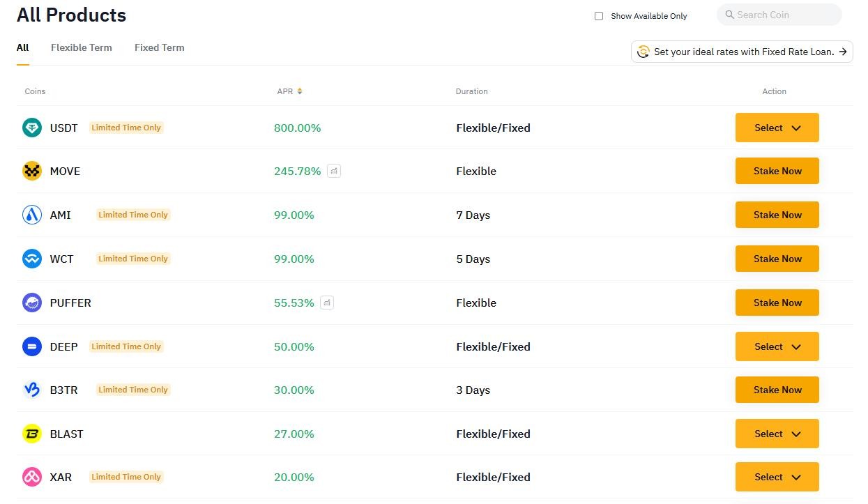Switch to the Flexible Term tab
Viewport: 868px width, 504px height.
pos(82,47)
